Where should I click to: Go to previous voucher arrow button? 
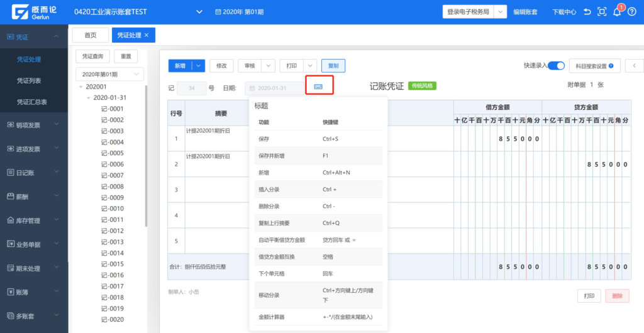click(x=634, y=65)
